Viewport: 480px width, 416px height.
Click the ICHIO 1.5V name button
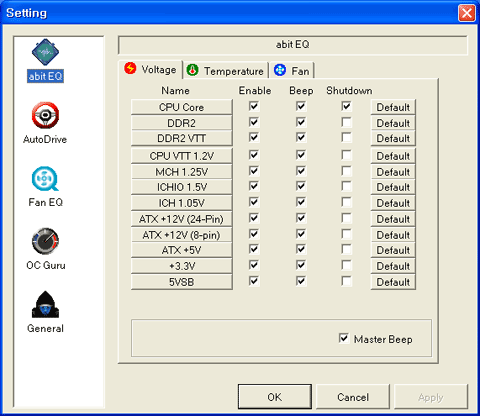click(x=182, y=187)
